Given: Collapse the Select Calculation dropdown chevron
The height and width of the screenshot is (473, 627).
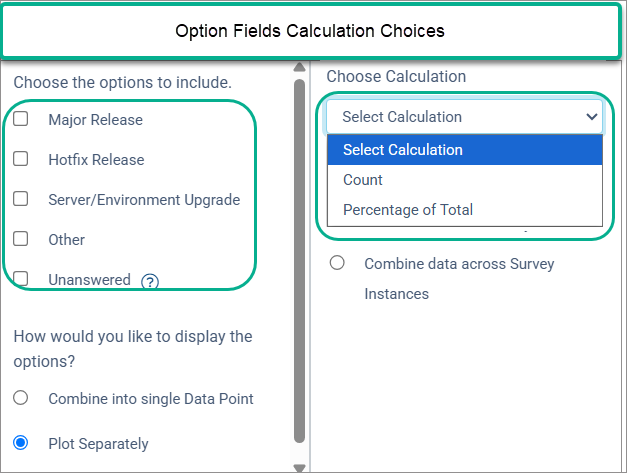Looking at the screenshot, I should [x=591, y=117].
